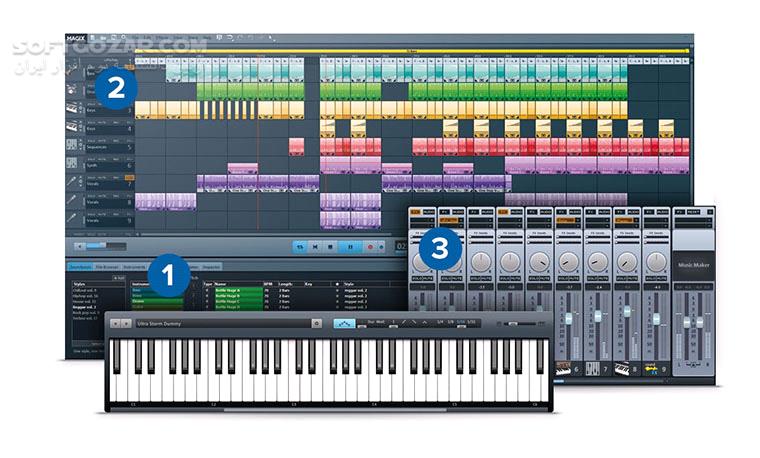Solo mixer channel 6
Viewport: 760px width, 458px height.
pyautogui.click(x=562, y=279)
